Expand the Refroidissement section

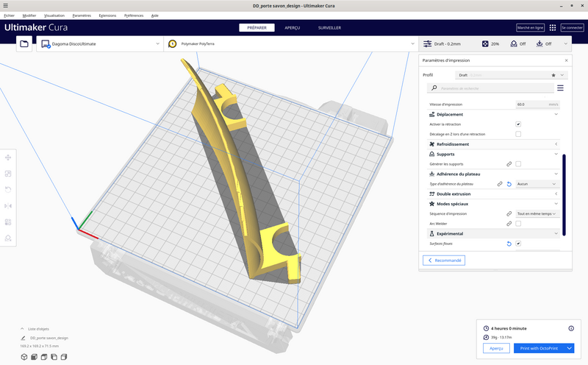tap(493, 144)
